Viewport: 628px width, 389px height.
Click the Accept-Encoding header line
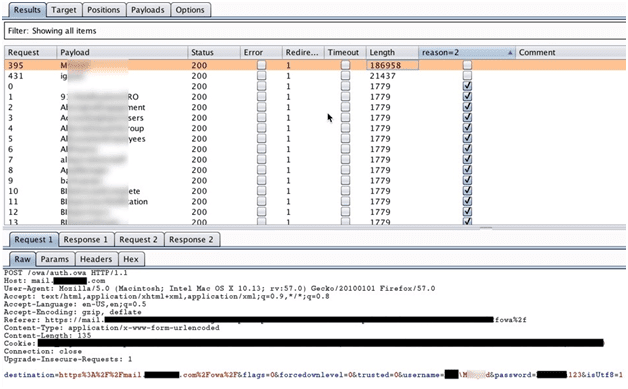point(72,312)
